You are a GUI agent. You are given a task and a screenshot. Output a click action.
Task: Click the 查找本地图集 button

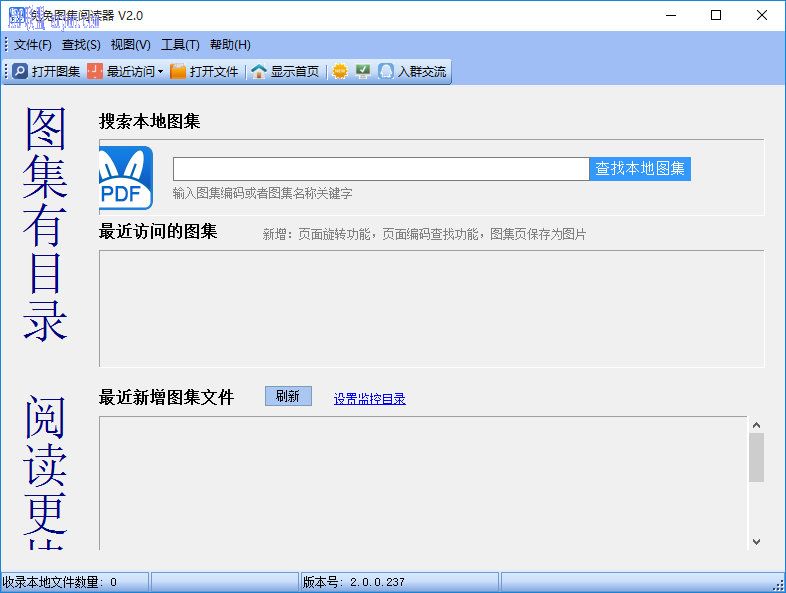click(640, 169)
